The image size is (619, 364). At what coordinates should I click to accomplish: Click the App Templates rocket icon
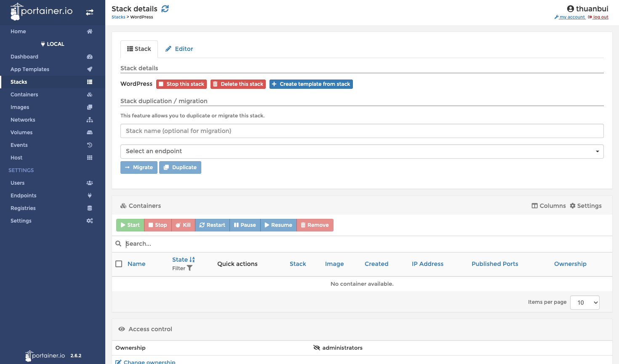click(x=90, y=69)
